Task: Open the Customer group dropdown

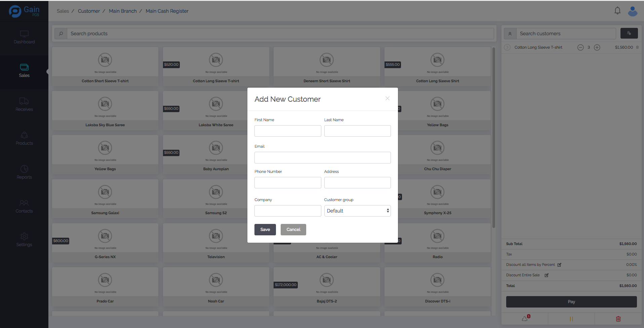Action: point(357,211)
